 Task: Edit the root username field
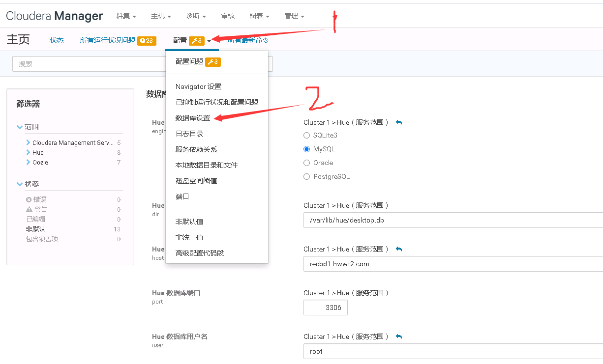(x=453, y=351)
